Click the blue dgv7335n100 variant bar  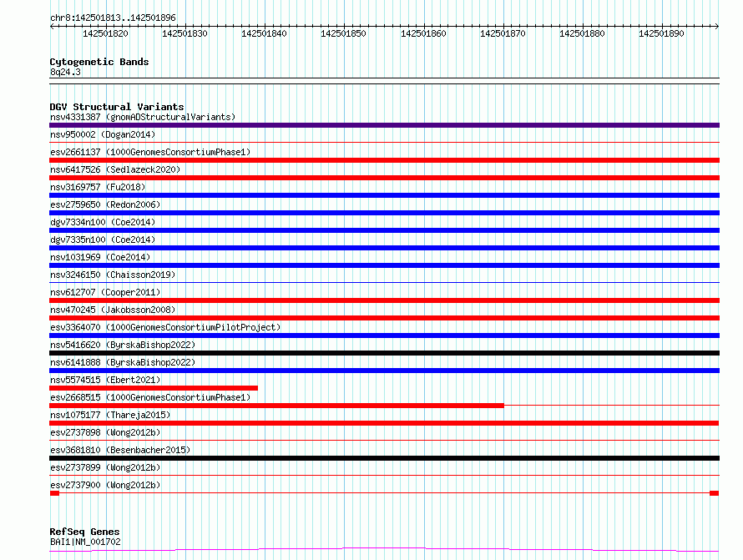point(384,248)
